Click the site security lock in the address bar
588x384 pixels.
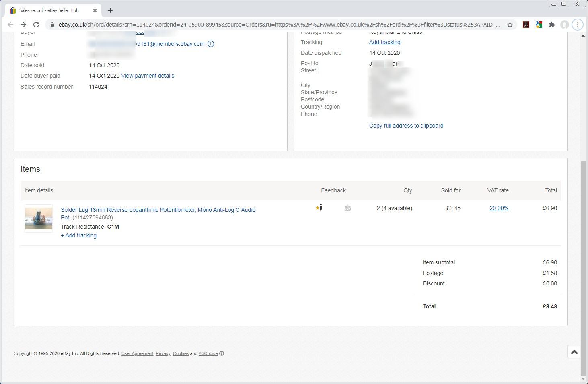pos(52,24)
